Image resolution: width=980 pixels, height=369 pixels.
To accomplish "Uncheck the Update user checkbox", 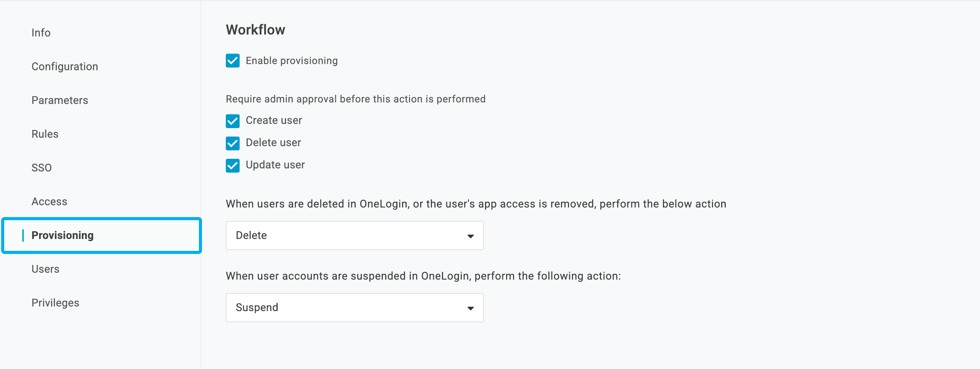I will pyautogui.click(x=233, y=165).
